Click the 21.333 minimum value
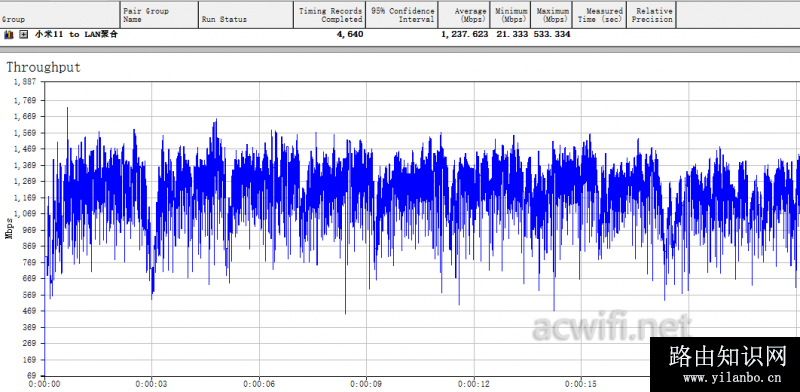Screen dimensions: 800x392 (x=512, y=34)
